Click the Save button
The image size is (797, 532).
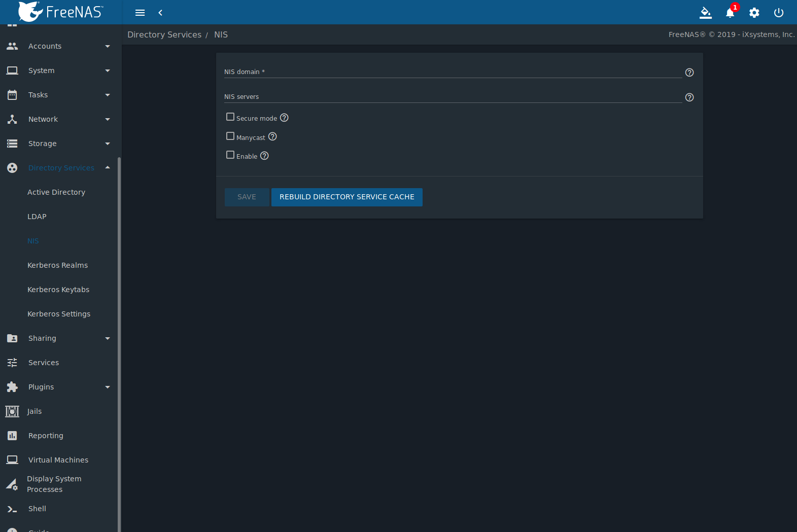pyautogui.click(x=247, y=197)
